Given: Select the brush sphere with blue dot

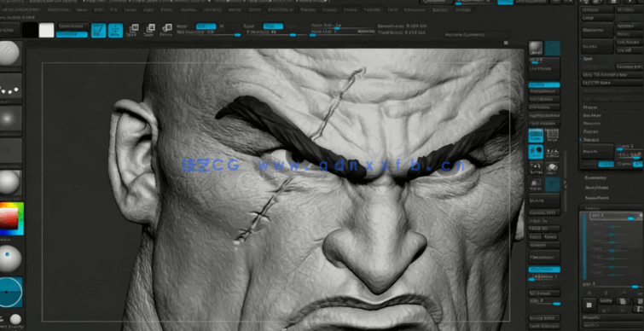Looking at the screenshot, I should point(10,258).
